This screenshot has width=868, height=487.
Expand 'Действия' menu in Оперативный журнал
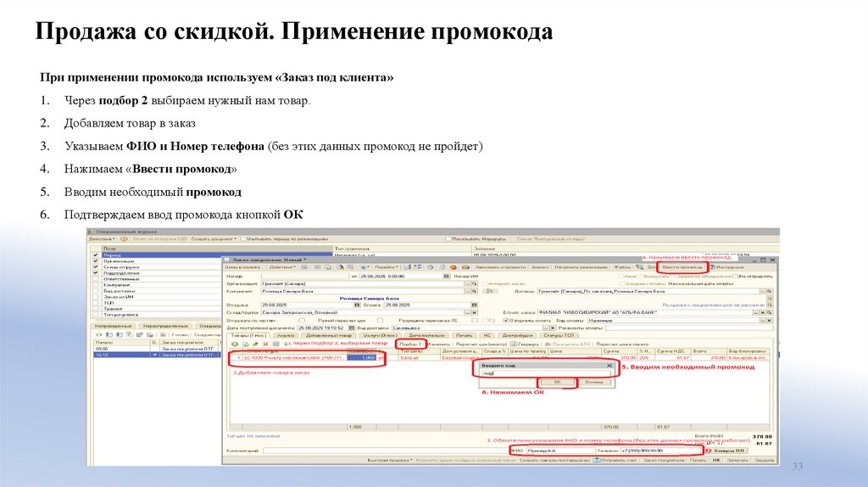[102, 238]
